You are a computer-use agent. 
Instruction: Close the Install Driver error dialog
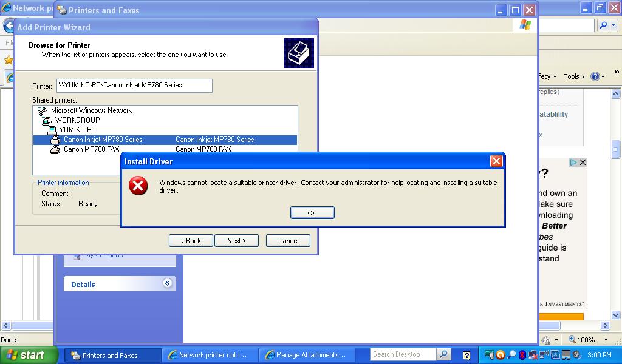pos(496,161)
